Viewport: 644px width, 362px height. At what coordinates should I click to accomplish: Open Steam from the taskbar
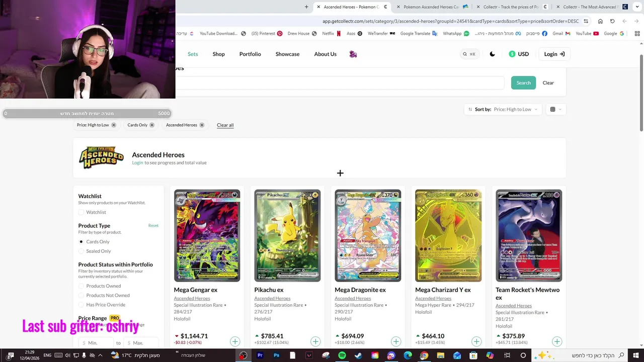point(358,355)
